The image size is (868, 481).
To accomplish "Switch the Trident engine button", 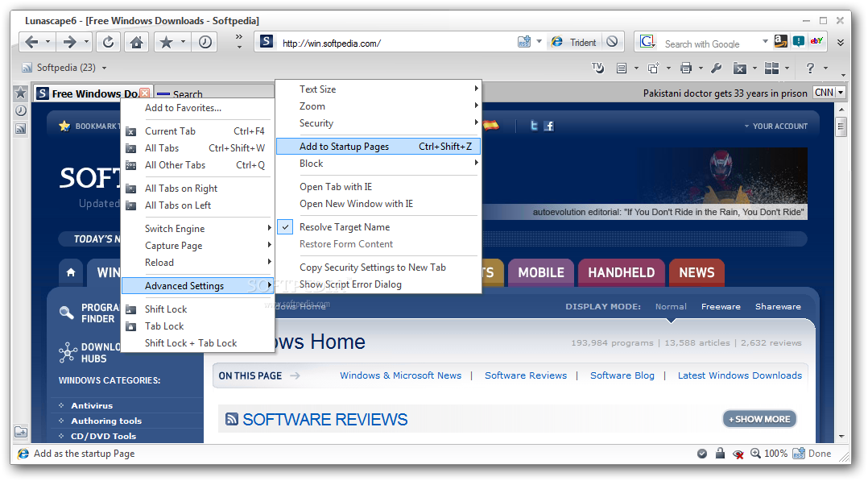I will pos(574,42).
